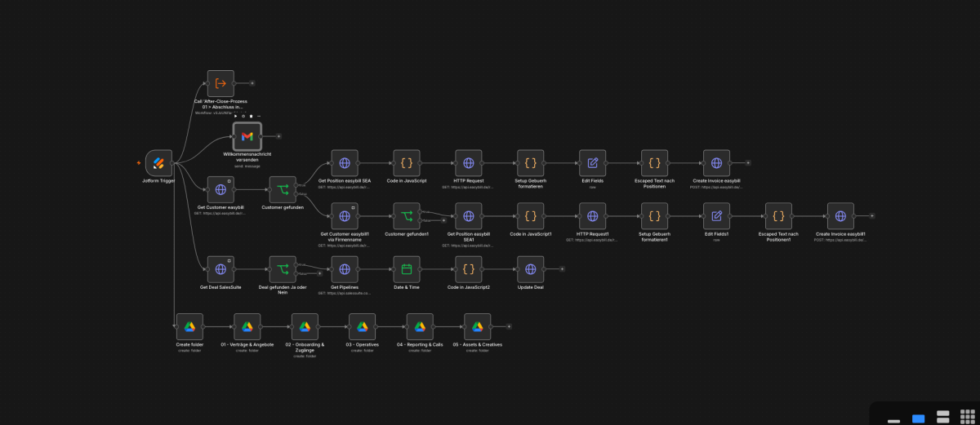Image resolution: width=980 pixels, height=425 pixels.
Task: Select the Create folder Google Drive node
Action: tap(189, 326)
